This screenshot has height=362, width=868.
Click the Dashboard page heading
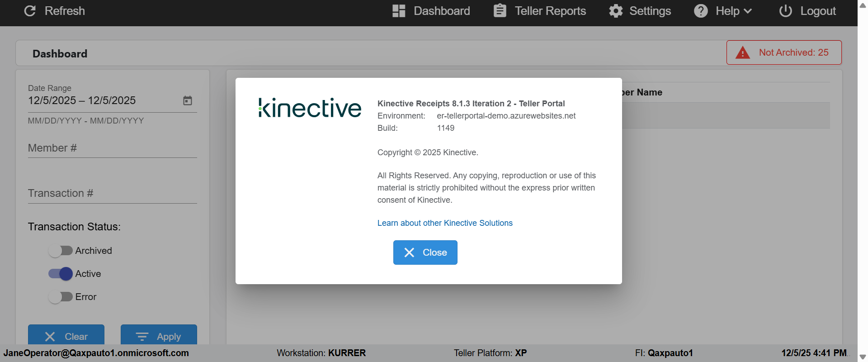(60, 54)
